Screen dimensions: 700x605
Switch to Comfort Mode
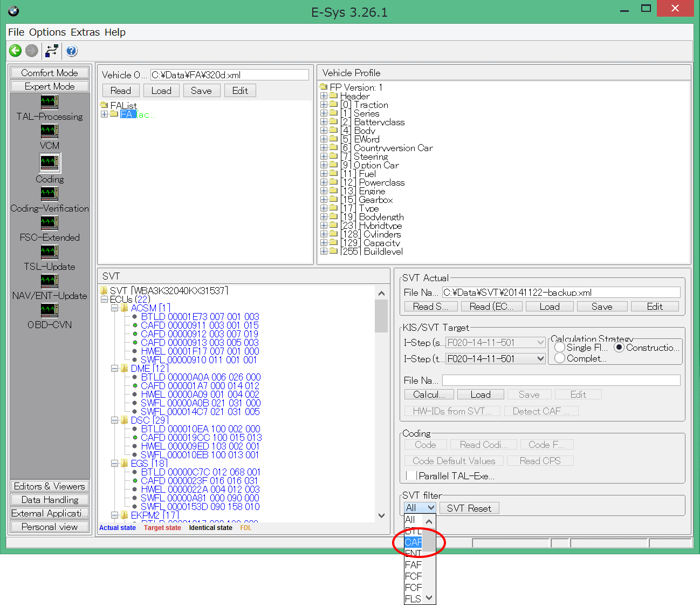coord(50,72)
